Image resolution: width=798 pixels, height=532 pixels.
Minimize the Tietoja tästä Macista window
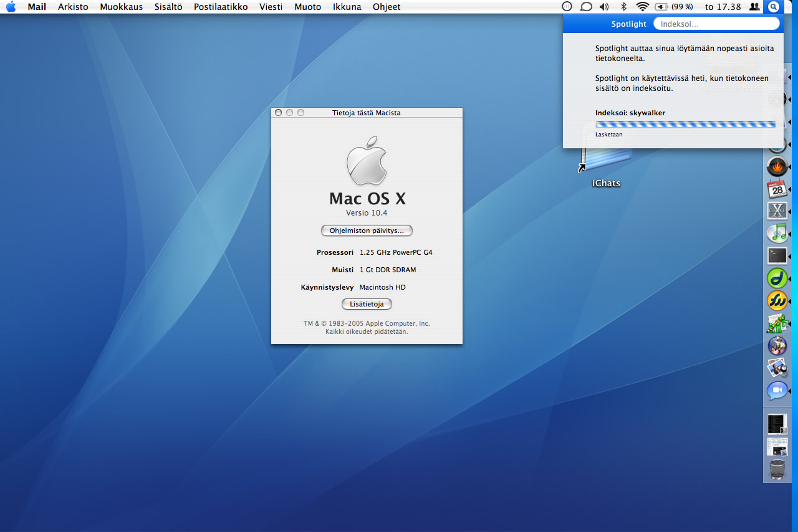290,113
